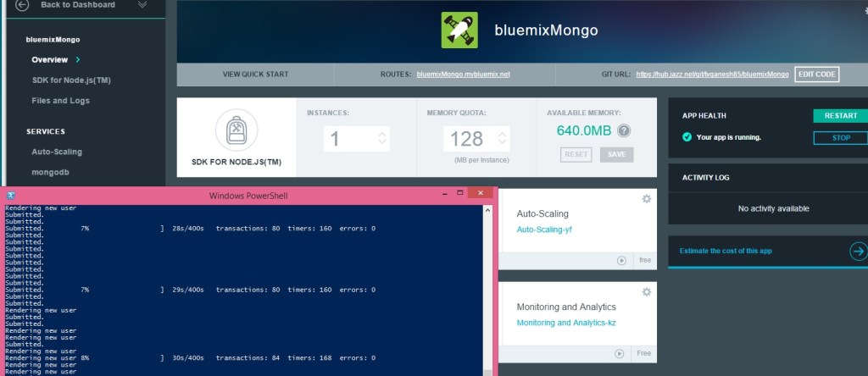Image resolution: width=868 pixels, height=376 pixels.
Task: Select mongodb under Services
Action: tap(51, 172)
